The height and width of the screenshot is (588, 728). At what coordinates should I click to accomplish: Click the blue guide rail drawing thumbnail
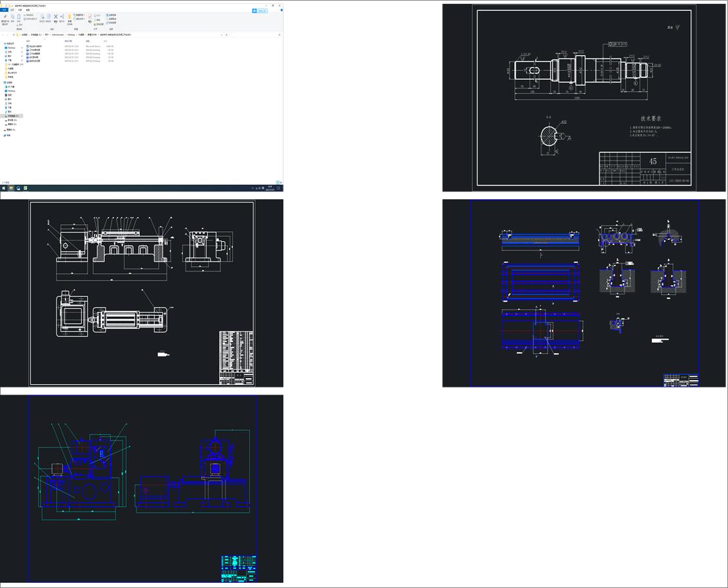tap(584, 293)
